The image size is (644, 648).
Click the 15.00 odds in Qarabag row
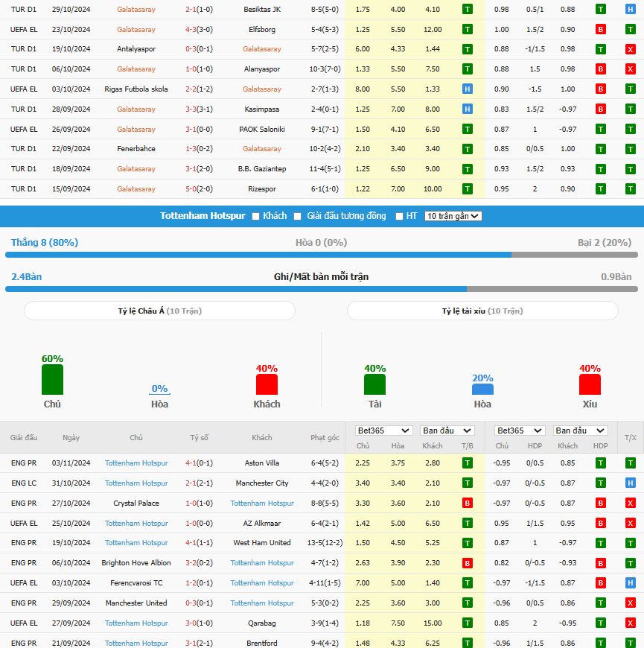coord(433,623)
